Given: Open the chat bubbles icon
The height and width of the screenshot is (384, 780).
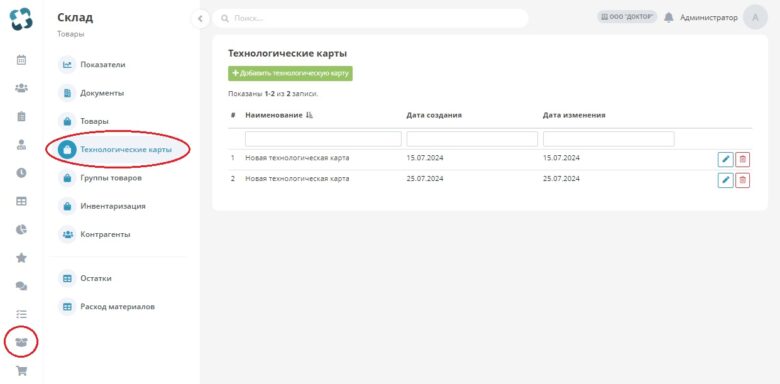Looking at the screenshot, I should pyautogui.click(x=21, y=286).
